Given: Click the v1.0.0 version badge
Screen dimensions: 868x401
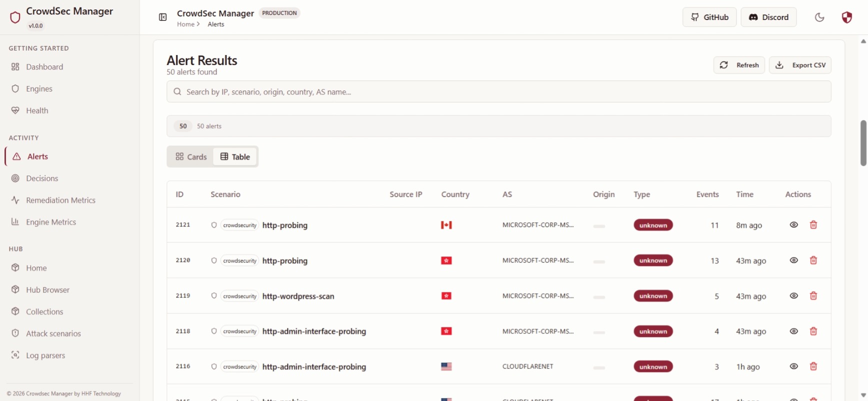Looking at the screenshot, I should [x=36, y=25].
